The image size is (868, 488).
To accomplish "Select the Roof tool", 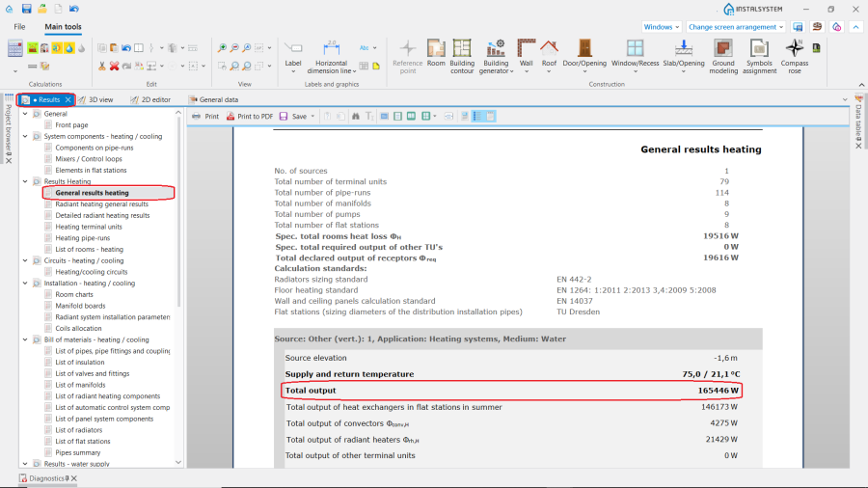I will point(549,56).
